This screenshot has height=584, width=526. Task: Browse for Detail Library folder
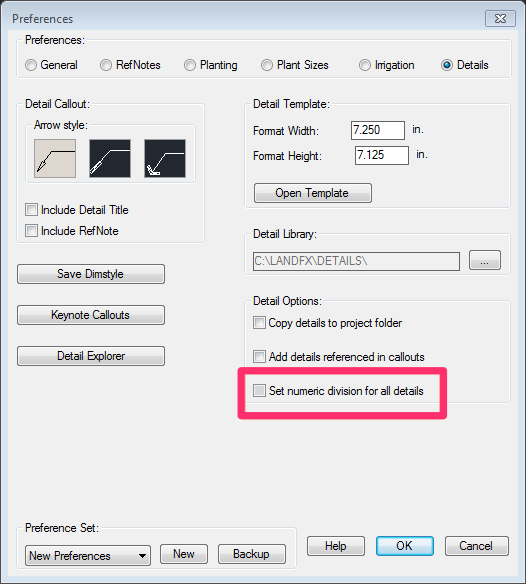coord(485,260)
